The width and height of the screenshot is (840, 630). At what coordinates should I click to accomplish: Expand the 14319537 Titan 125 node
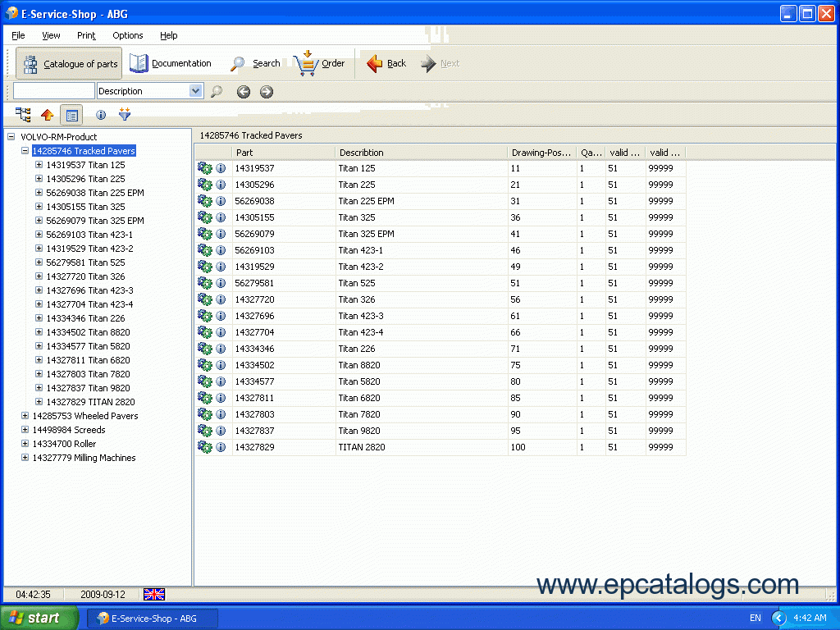pos(39,164)
